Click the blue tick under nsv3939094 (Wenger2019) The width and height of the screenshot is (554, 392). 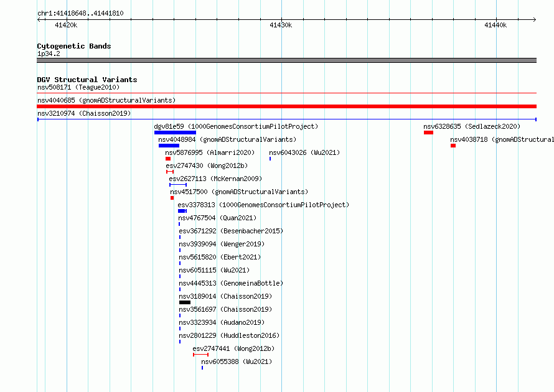[x=180, y=250]
